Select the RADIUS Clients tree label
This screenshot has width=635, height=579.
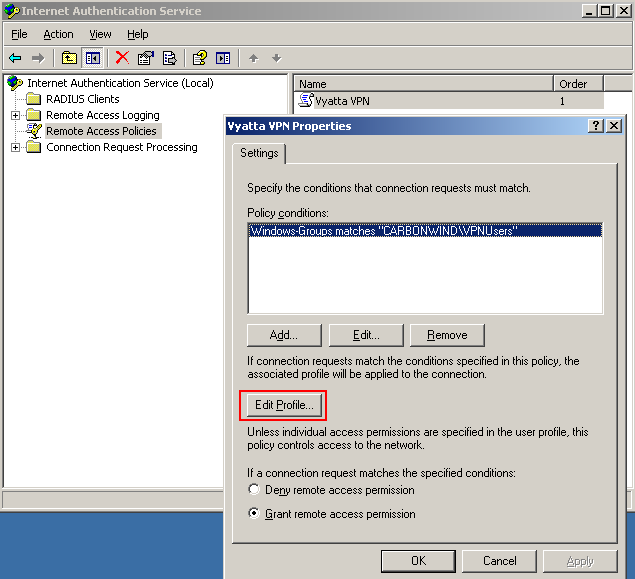[x=83, y=99]
